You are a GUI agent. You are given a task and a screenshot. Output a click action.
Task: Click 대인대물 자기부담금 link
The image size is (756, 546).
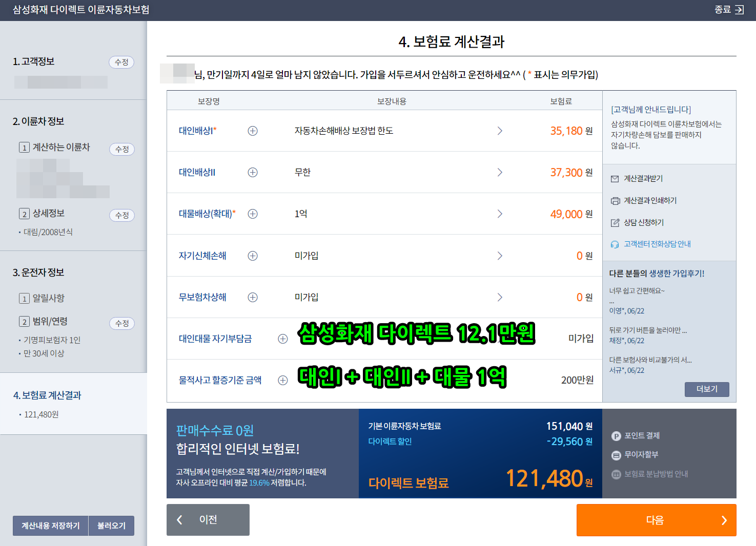point(215,339)
